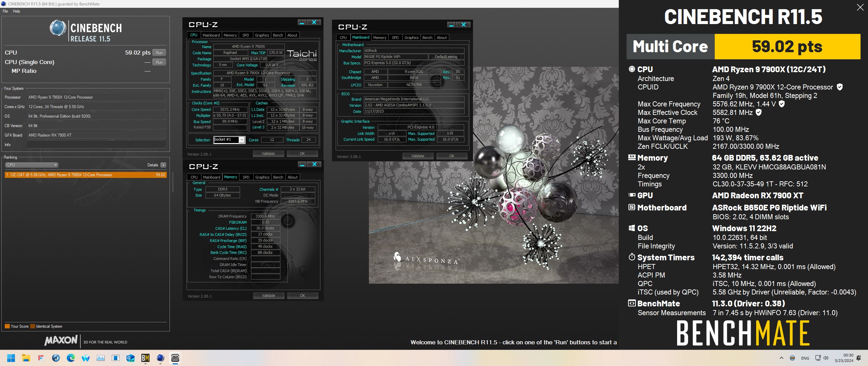Click the RAM tray icon
Viewport: 868px width, 366px height.
point(792,358)
